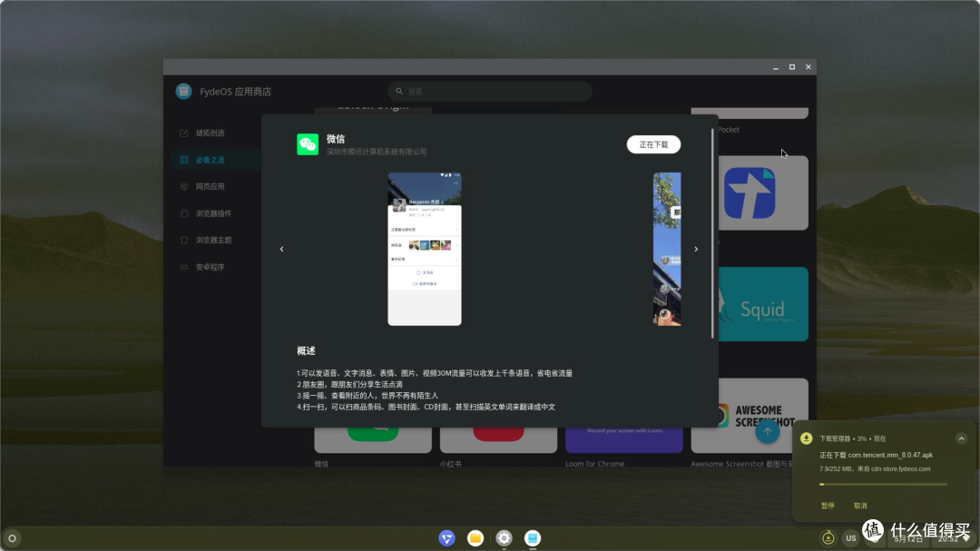Click the blue arrow app card icon

[750, 192]
